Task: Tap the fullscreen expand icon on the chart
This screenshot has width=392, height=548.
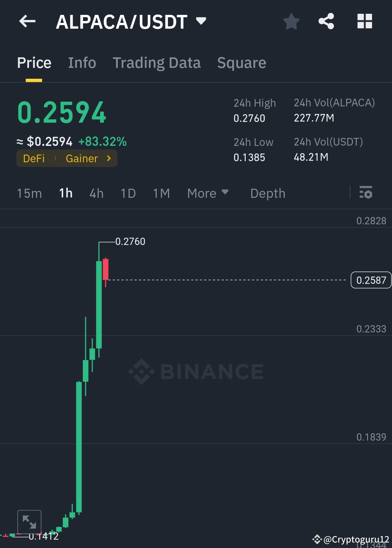Action: point(30,522)
